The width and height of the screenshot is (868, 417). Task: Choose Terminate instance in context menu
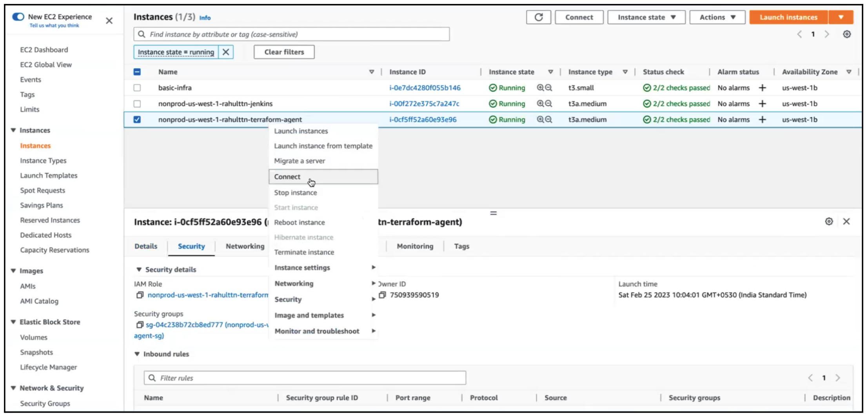pyautogui.click(x=323, y=252)
